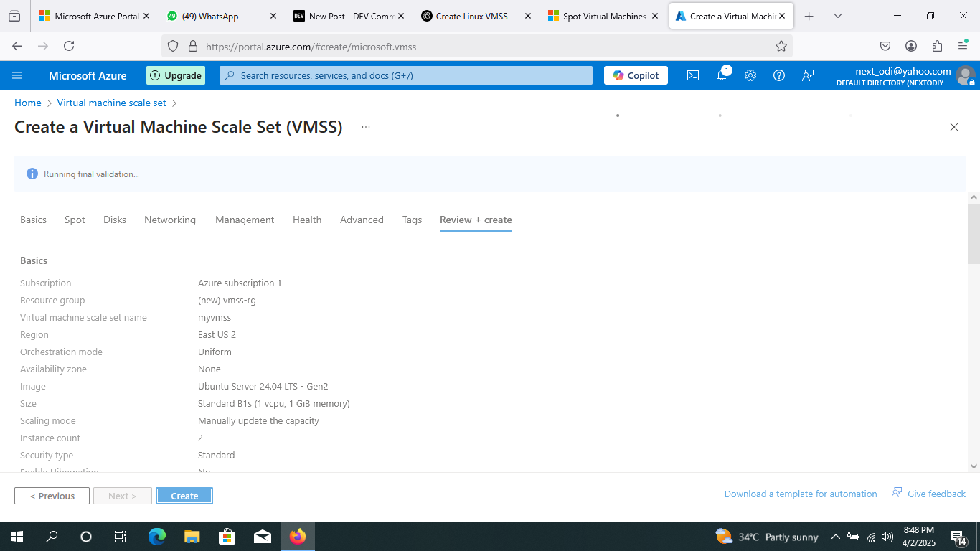Switch to the Spot Virtual Machines browser tab
980x551 pixels.
[x=603, y=16]
